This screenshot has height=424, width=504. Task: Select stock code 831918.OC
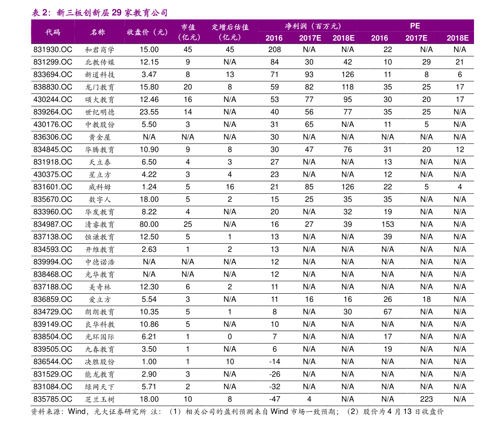53,162
